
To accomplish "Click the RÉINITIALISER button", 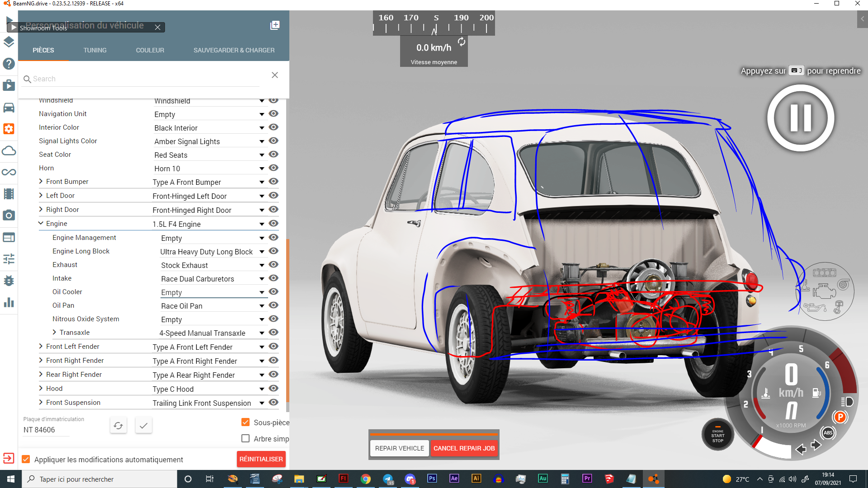I will [261, 459].
